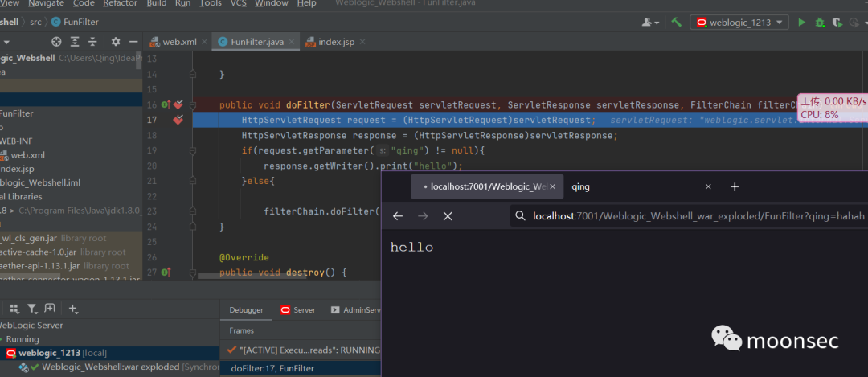This screenshot has height=377, width=868.
Task: Select aether-api-1.13.1.jar library in tree
Action: [x=64, y=266]
